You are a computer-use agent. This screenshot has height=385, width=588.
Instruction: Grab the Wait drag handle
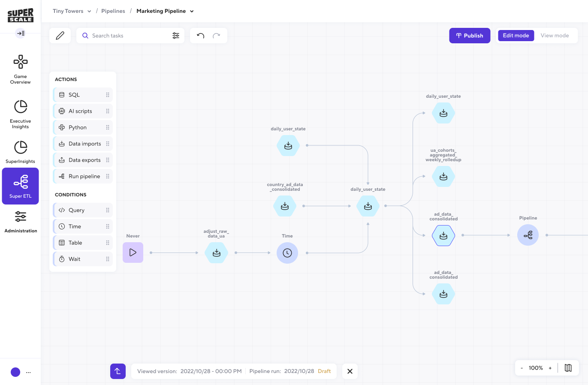108,259
